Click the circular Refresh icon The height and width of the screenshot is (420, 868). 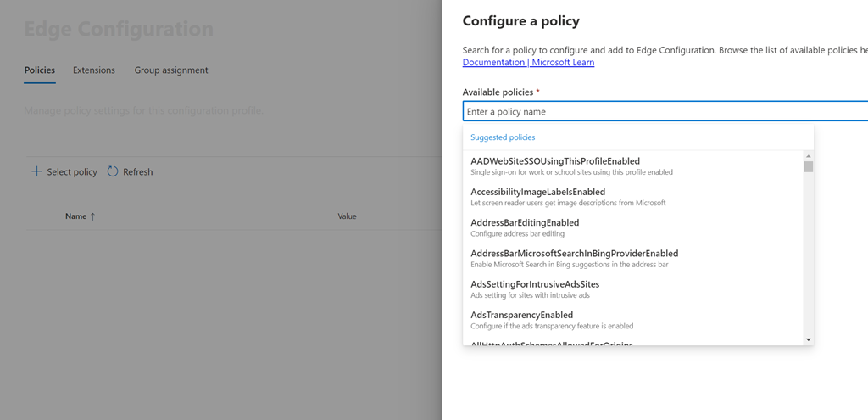[113, 171]
